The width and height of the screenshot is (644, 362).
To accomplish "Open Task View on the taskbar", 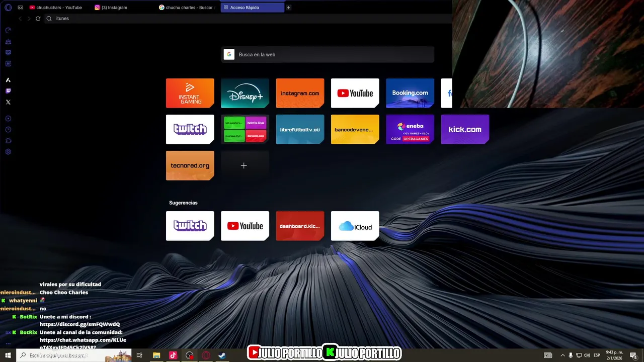I will pos(139,355).
